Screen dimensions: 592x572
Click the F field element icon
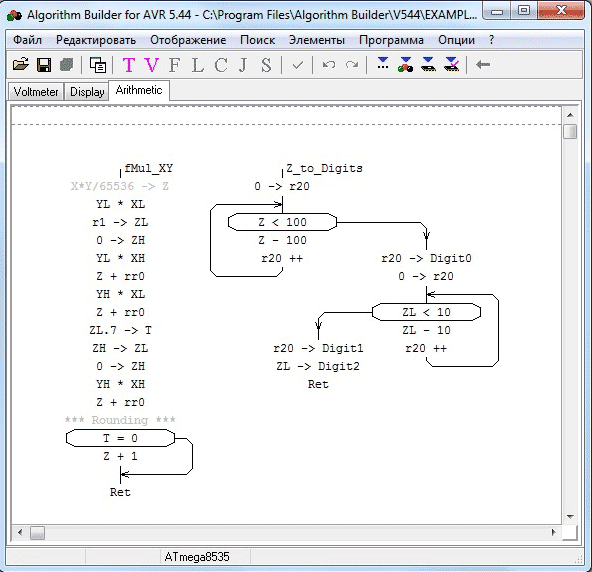tap(174, 65)
